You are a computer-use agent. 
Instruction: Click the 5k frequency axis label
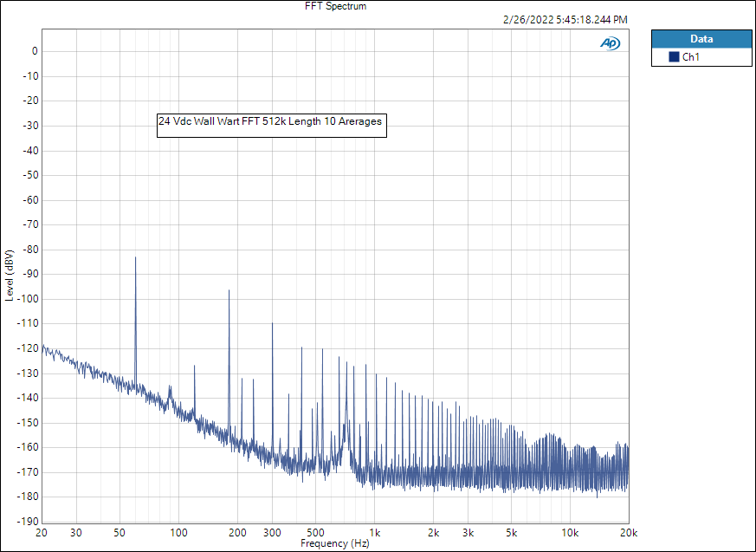click(512, 533)
